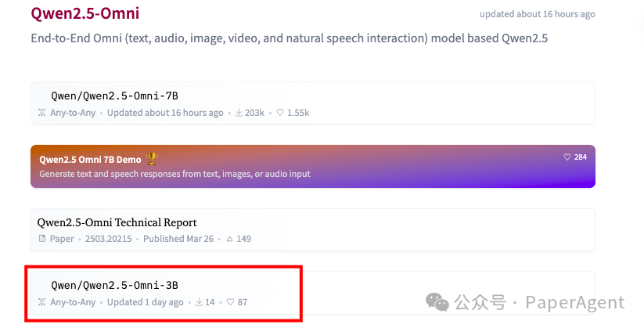644x328 pixels.
Task: Click the download icon beside 203k
Action: coord(239,113)
